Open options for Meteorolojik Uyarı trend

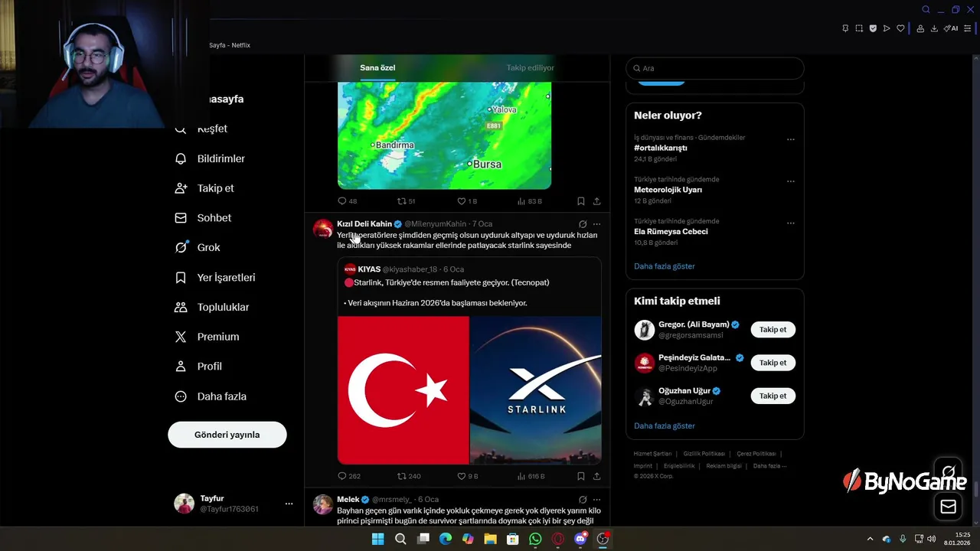click(x=791, y=181)
